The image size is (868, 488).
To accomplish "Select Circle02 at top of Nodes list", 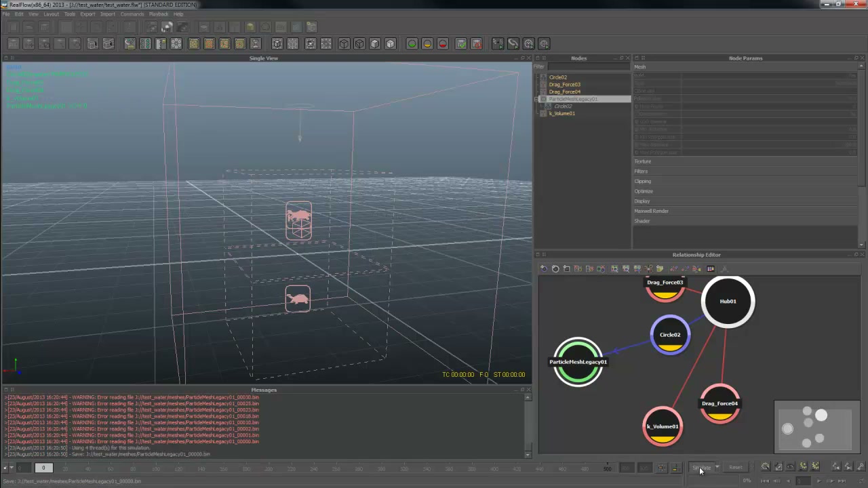I will (x=558, y=77).
